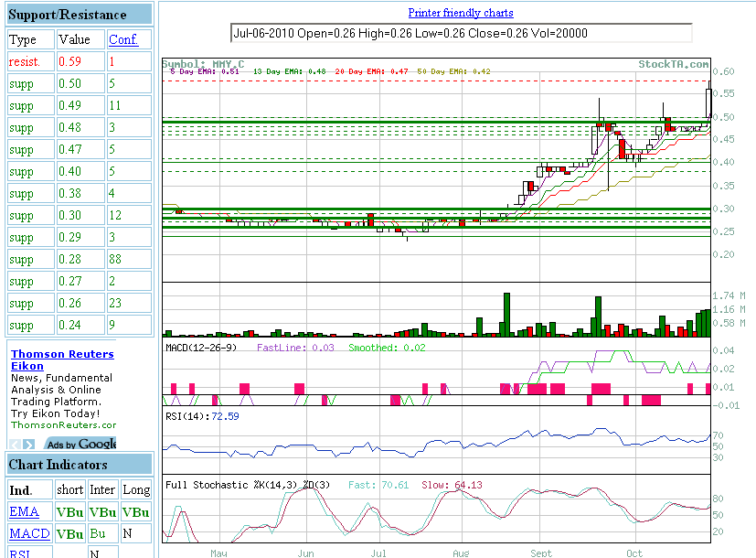Viewport: 756px width, 558px height.
Task: Select the support value 0.24
Action: 80,325
